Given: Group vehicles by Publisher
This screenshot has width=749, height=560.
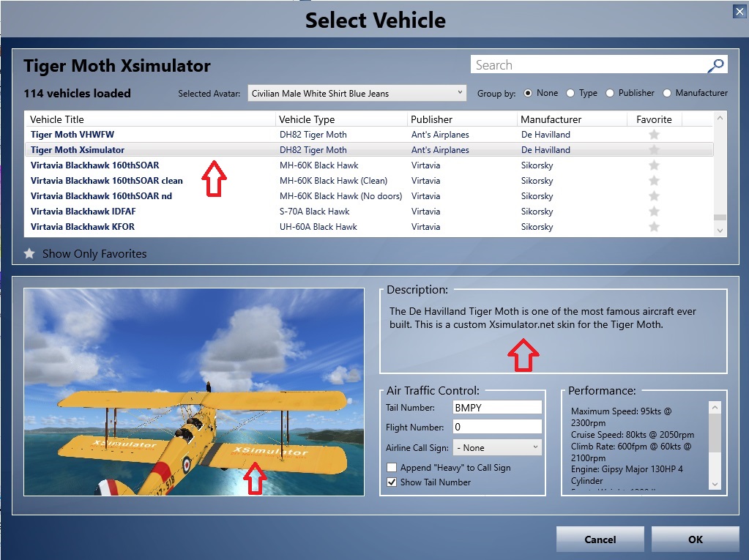Looking at the screenshot, I should (609, 93).
